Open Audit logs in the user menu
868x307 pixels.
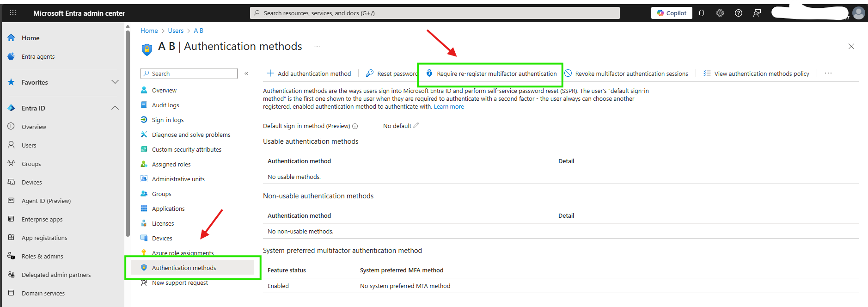165,105
